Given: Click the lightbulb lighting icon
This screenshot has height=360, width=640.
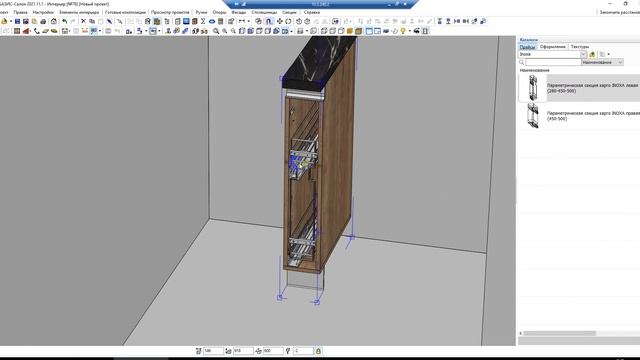Looking at the screenshot, I should pyautogui.click(x=403, y=31).
